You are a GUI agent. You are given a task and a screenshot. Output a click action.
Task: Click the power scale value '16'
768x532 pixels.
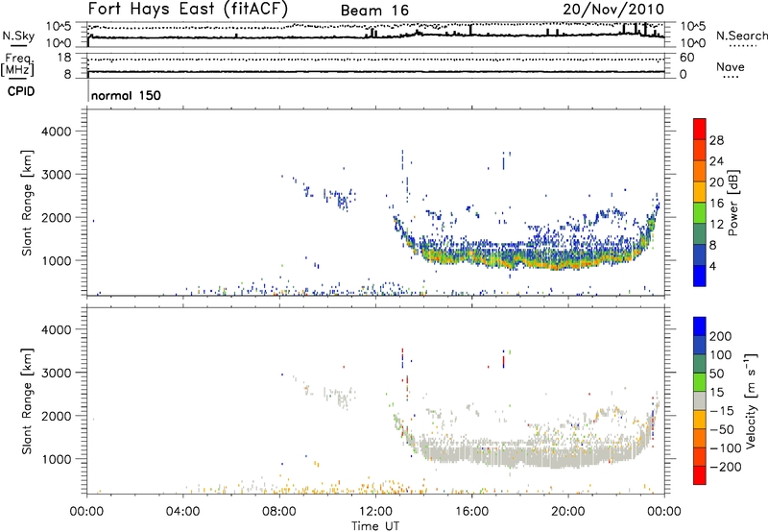point(716,204)
